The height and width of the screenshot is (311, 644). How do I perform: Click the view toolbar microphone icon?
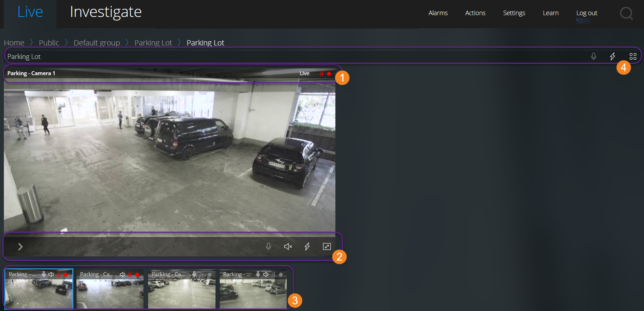click(x=594, y=56)
